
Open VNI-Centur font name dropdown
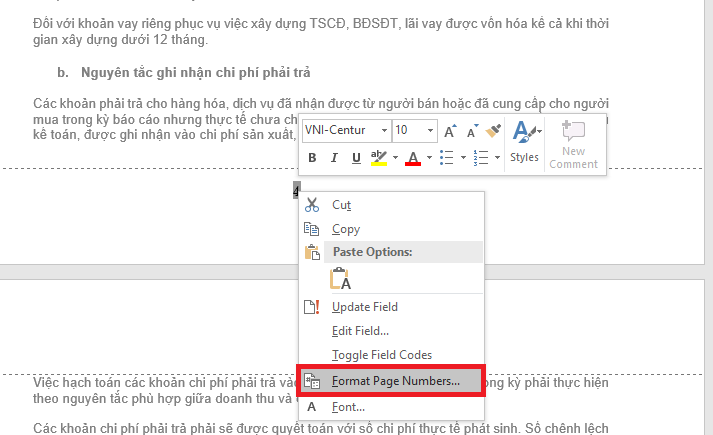point(384,130)
